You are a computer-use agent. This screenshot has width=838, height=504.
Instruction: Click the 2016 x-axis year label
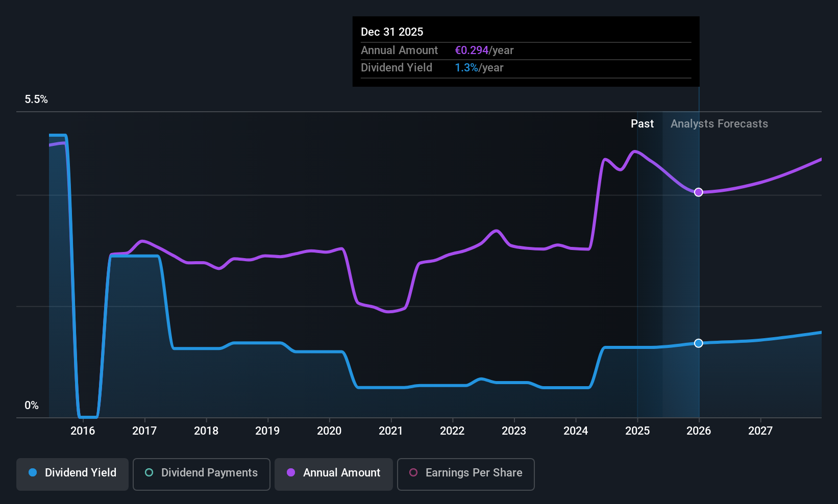click(x=83, y=431)
